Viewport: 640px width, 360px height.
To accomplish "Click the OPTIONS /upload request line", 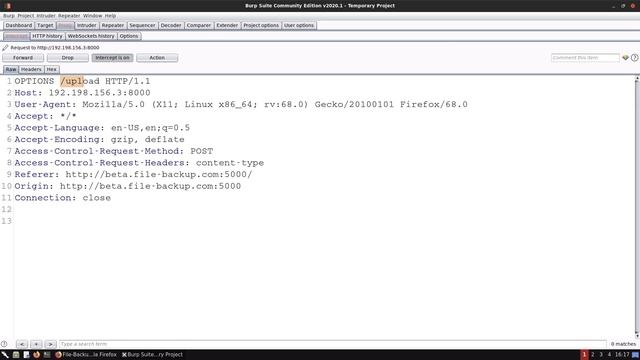I will (82, 81).
